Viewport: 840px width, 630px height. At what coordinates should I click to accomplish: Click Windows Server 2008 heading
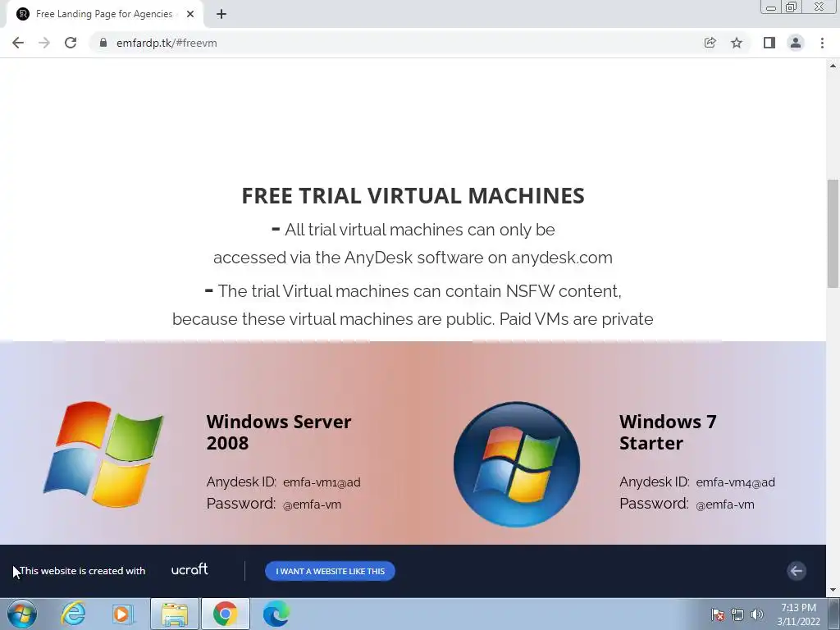tap(279, 432)
